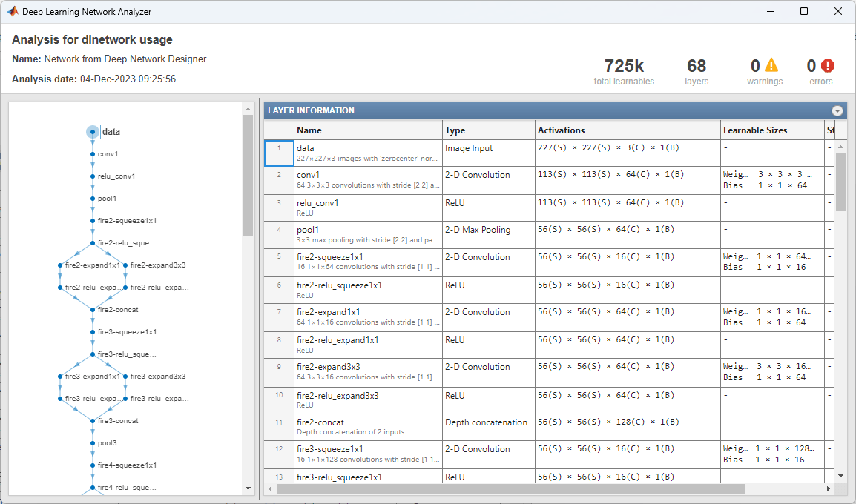Click the red errors icon
The image size is (856, 504).
click(x=828, y=66)
